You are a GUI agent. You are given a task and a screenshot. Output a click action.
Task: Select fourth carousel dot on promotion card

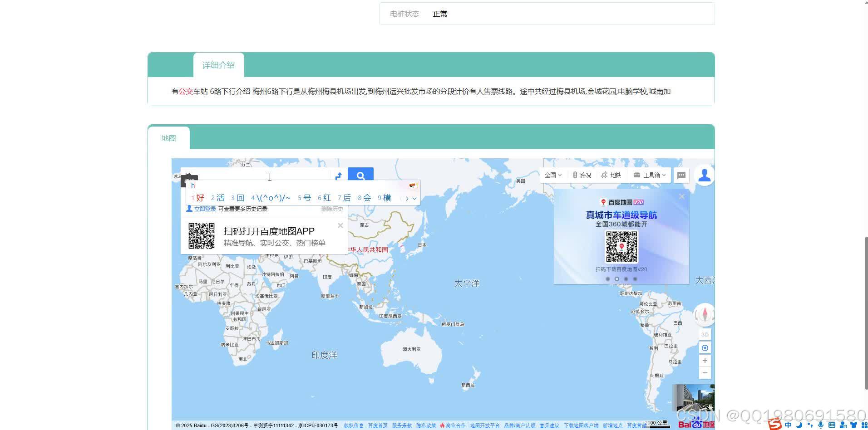635,279
